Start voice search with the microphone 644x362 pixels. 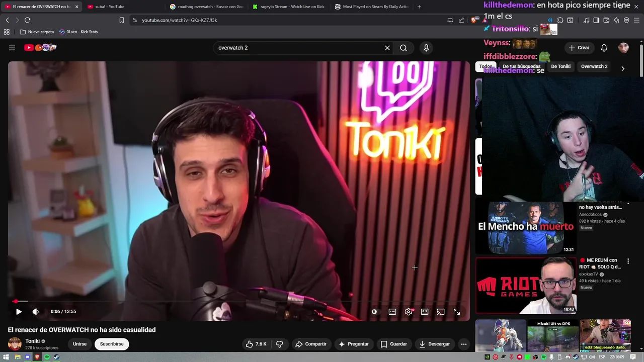point(426,48)
